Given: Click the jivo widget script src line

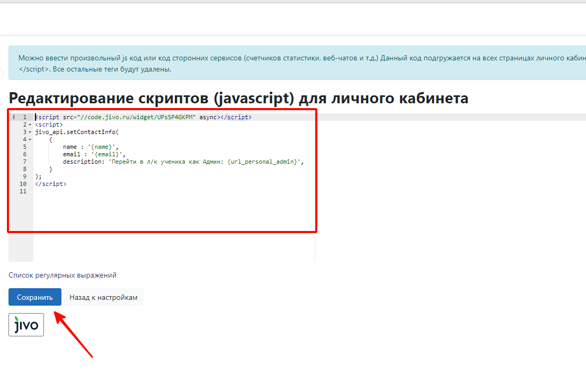Looking at the screenshot, I should tap(143, 117).
